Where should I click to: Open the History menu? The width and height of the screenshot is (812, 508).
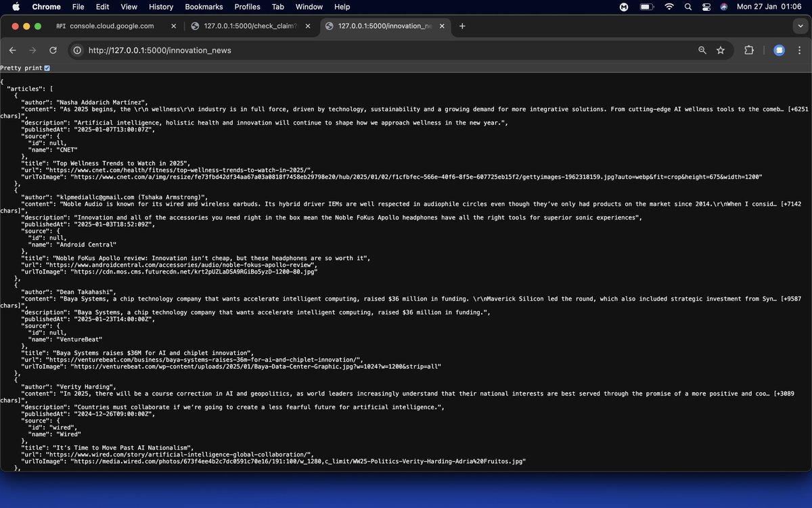click(161, 7)
